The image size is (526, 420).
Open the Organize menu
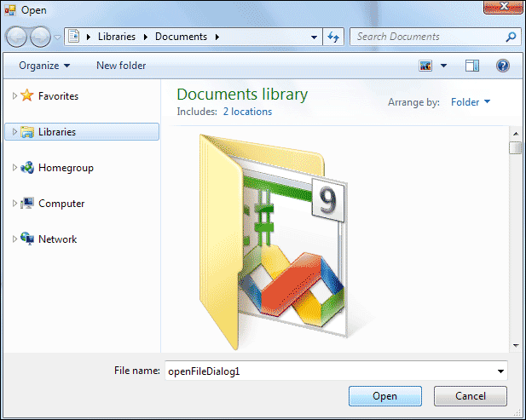[x=44, y=66]
